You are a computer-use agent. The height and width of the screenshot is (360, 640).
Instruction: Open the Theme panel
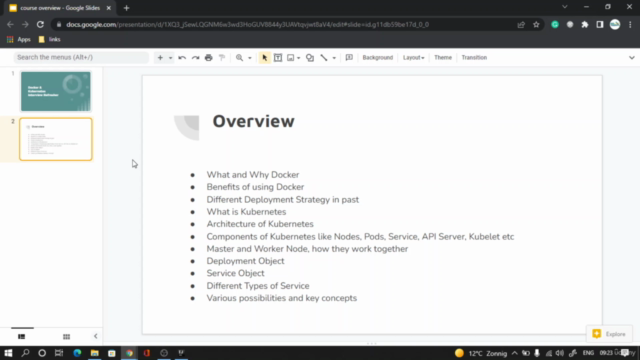pos(443,58)
